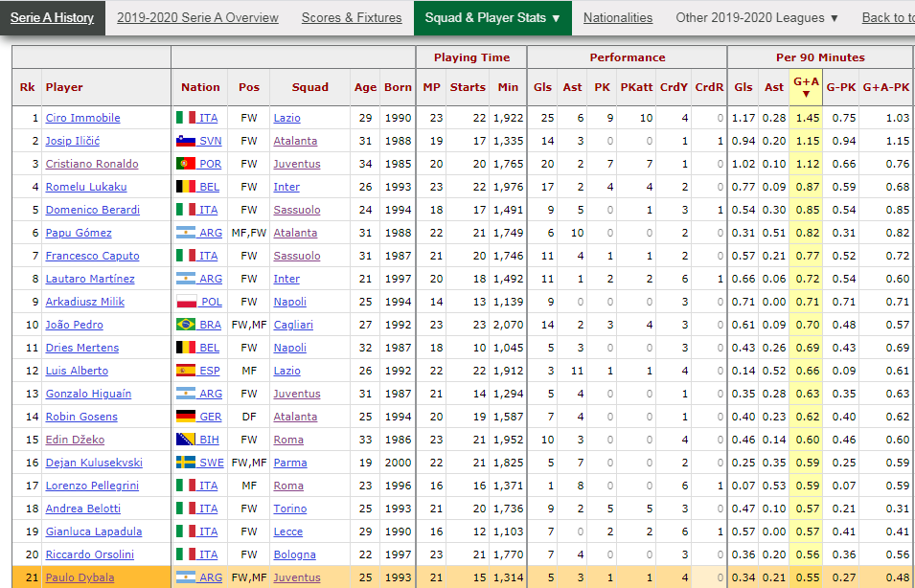Image resolution: width=915 pixels, height=588 pixels.
Task: Open Ciro Immobile player page
Action: coord(82,118)
